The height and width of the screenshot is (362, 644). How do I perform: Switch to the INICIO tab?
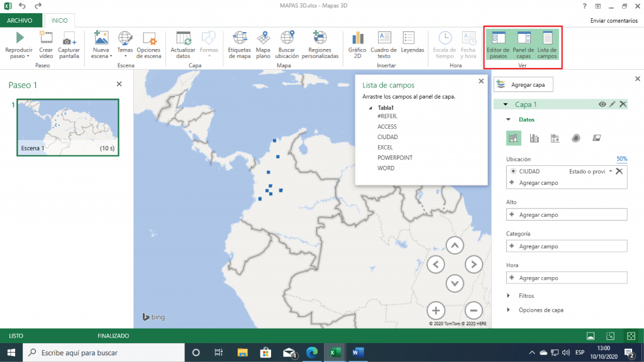60,20
